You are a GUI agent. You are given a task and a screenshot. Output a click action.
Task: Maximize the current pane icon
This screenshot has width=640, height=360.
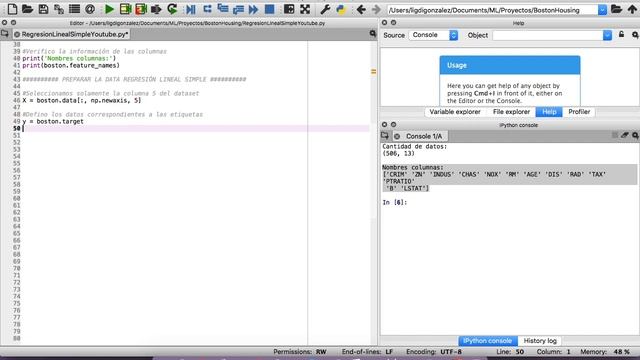289,9
